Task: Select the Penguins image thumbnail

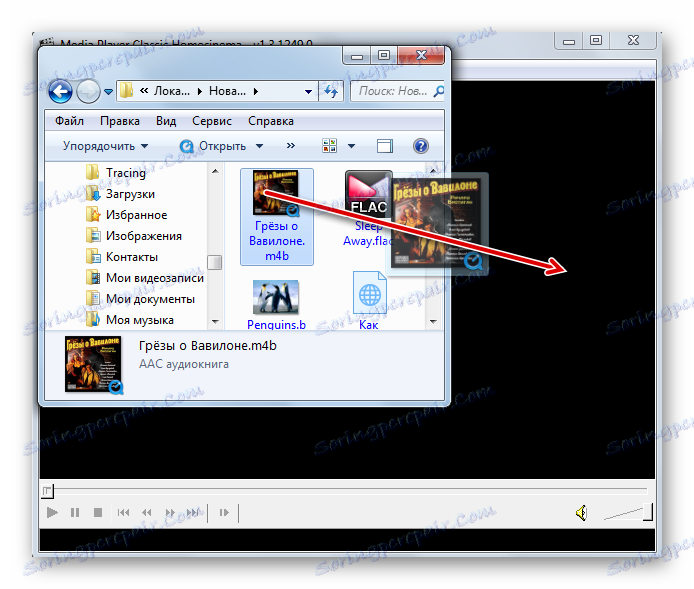Action: pyautogui.click(x=276, y=297)
